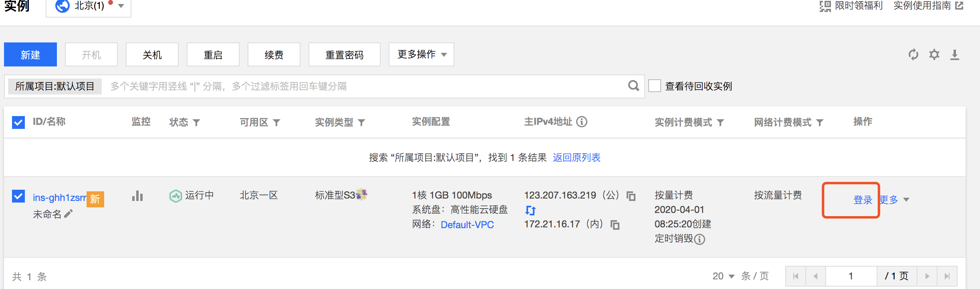Copy private IP 172.21.16.17
980x289 pixels.
pos(615,225)
